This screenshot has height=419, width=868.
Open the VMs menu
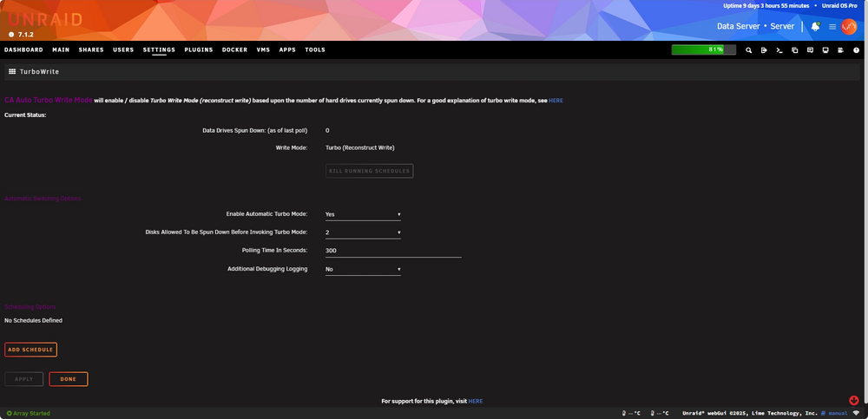pos(264,49)
